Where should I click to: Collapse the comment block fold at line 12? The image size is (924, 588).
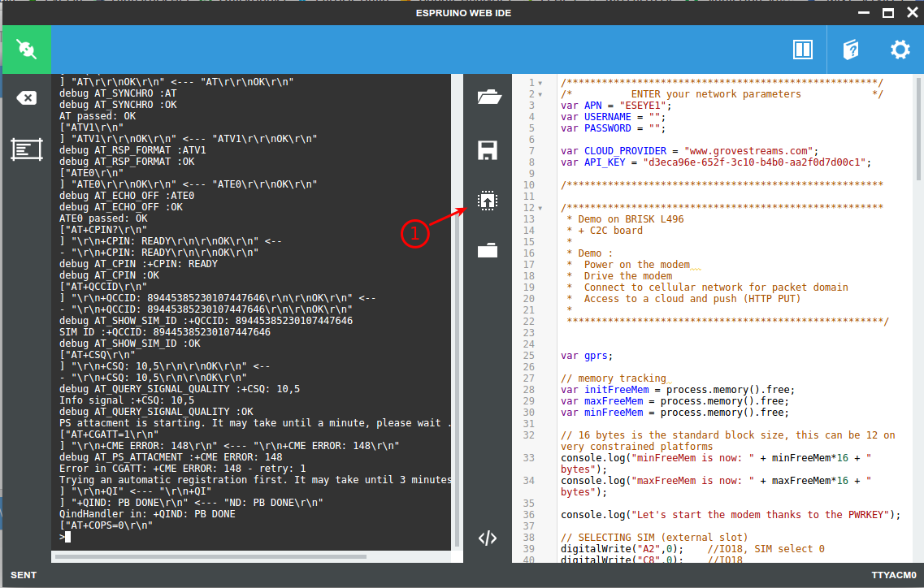[540, 208]
